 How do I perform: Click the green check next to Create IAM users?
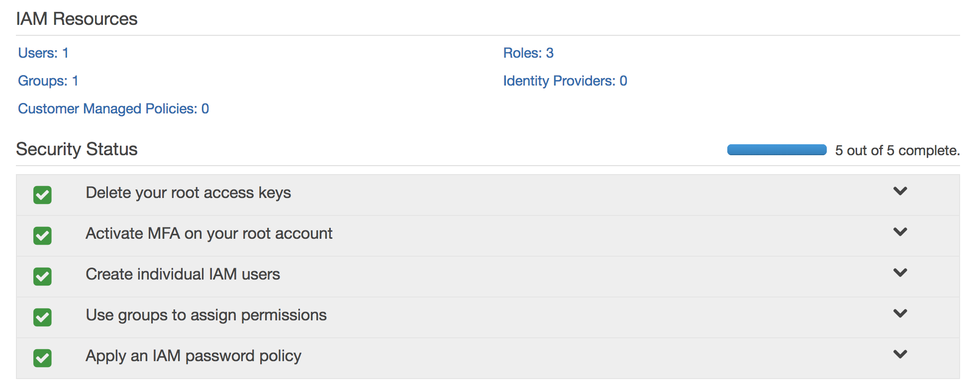tap(42, 277)
